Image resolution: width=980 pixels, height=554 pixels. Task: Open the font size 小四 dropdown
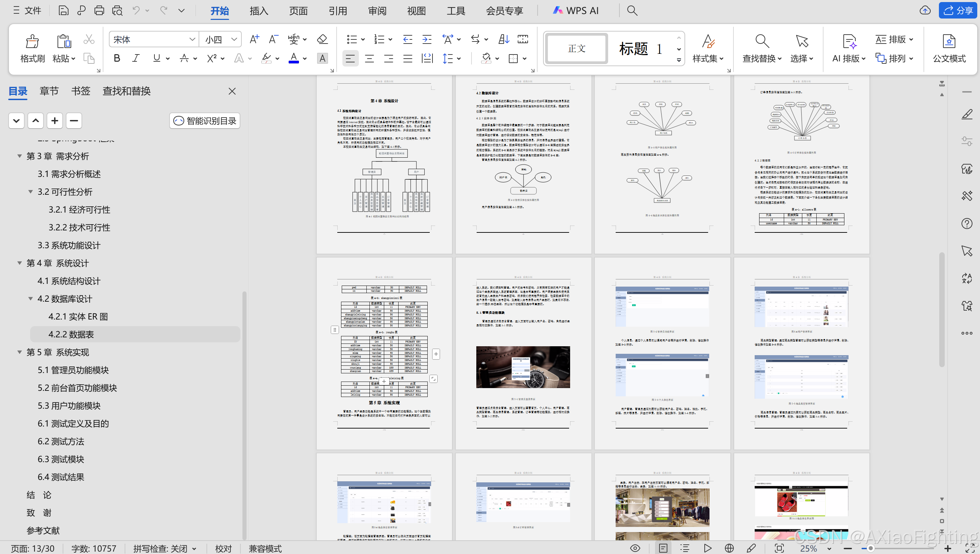[x=234, y=39]
